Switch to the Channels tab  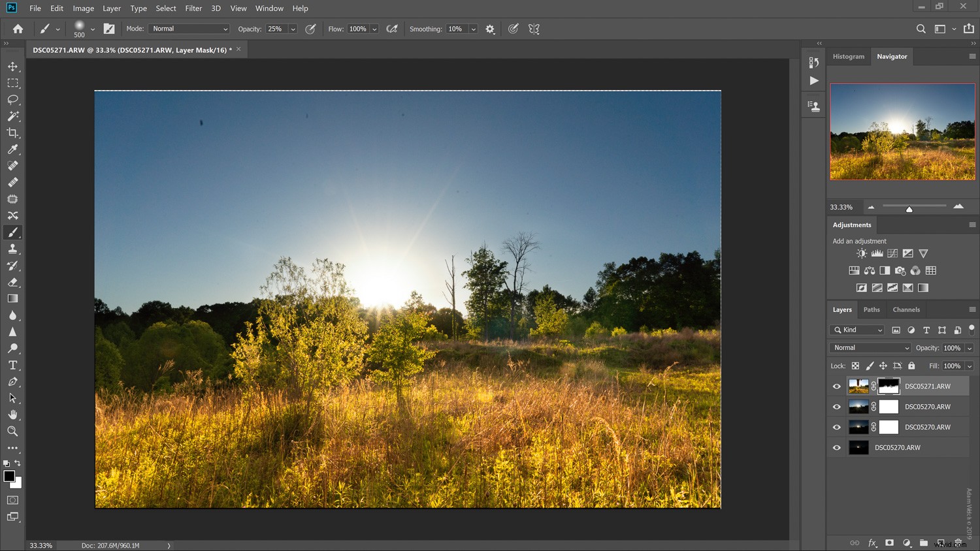pyautogui.click(x=906, y=309)
